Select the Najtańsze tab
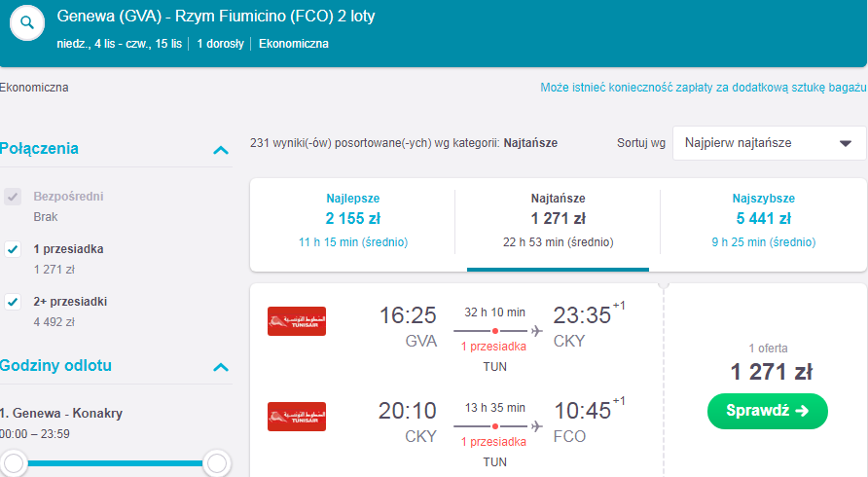This screenshot has width=868, height=477. coord(558,221)
